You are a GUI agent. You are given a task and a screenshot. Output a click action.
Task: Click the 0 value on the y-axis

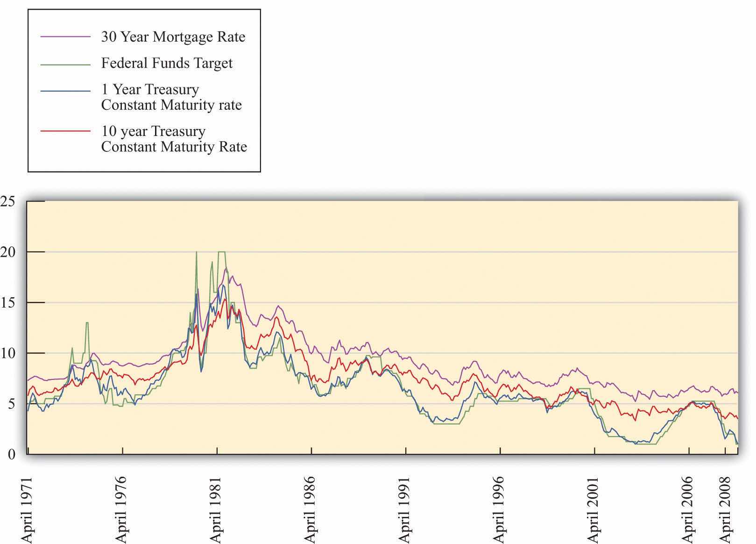pos(11,454)
